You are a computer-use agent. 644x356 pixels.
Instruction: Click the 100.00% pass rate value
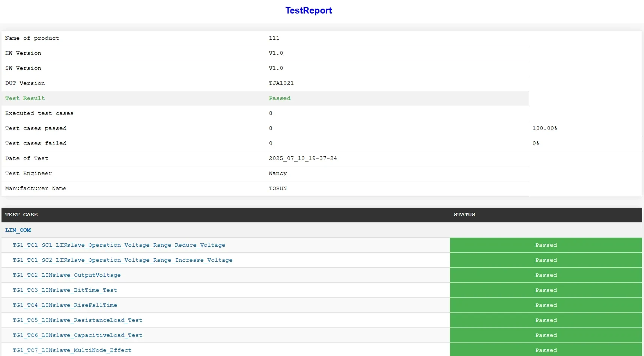click(x=545, y=128)
